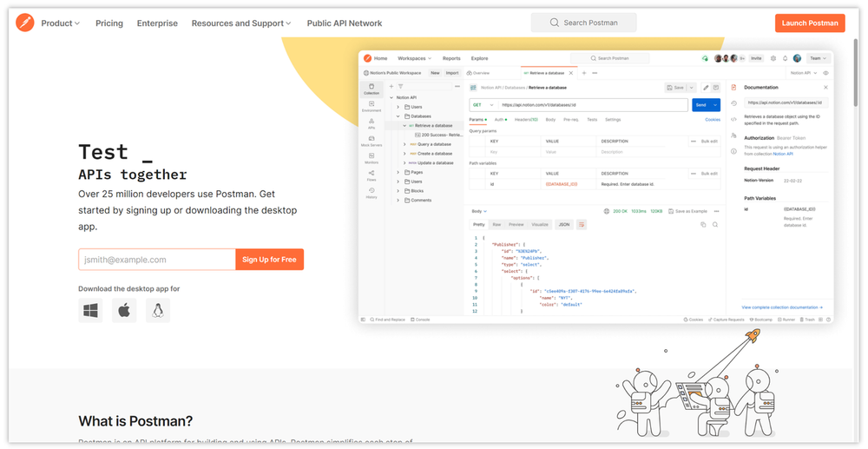
Task: Open the Enterprise menu item
Action: coord(157,23)
